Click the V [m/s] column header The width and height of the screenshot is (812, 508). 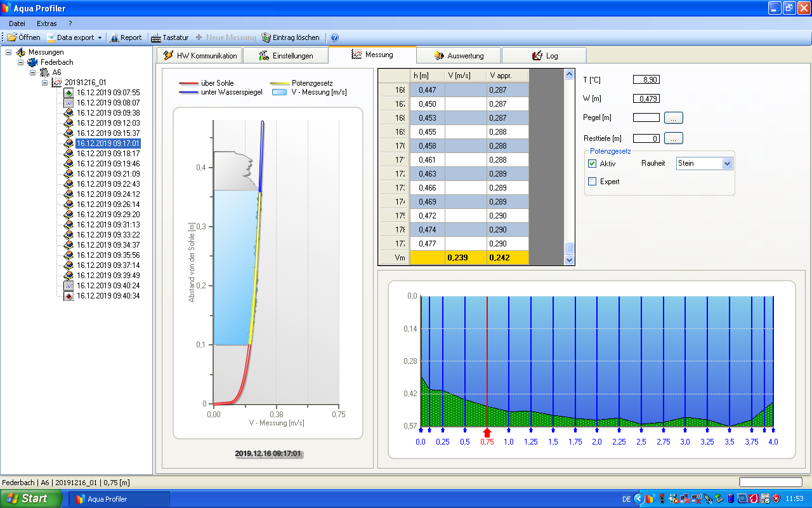tap(466, 76)
